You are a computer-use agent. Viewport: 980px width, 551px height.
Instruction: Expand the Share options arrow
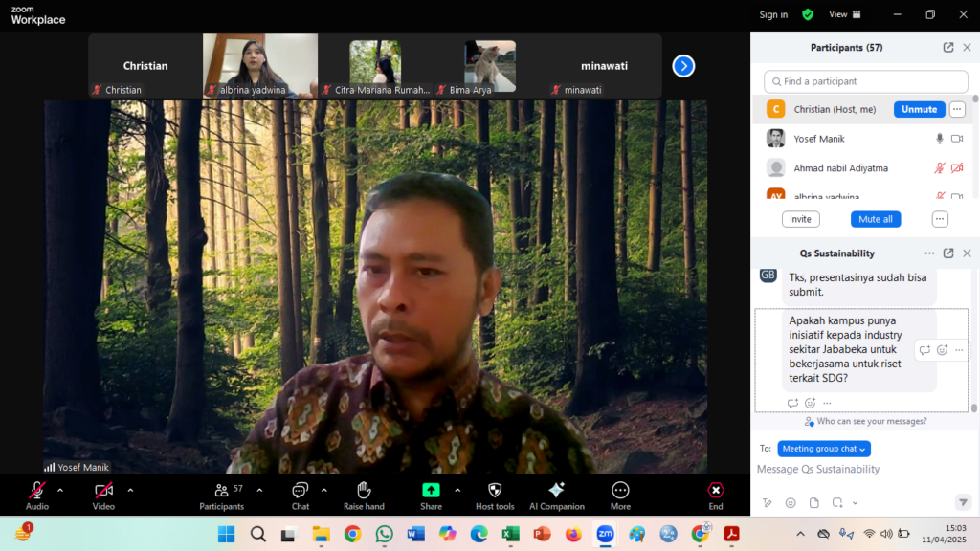click(x=457, y=490)
